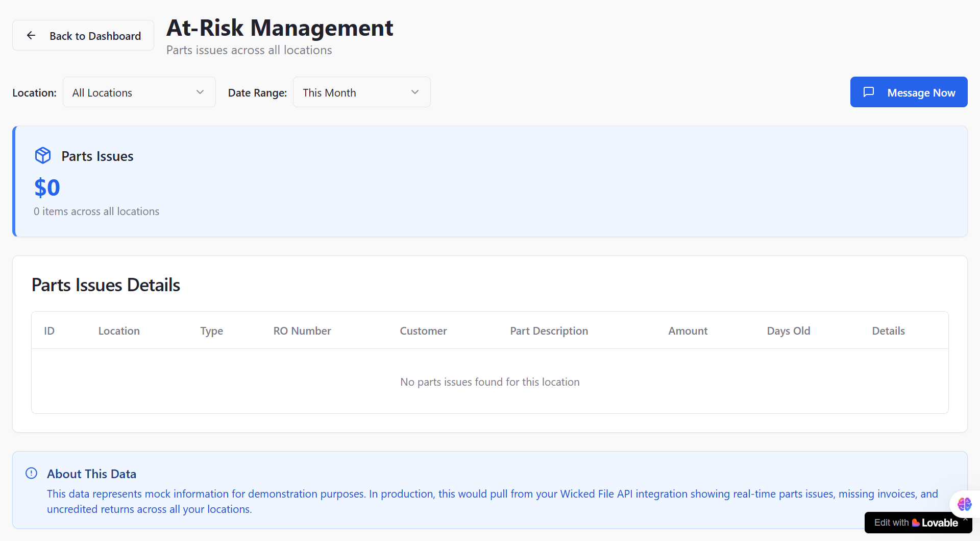Click the Parts Issues box icon
Image resolution: width=980 pixels, height=541 pixels.
click(43, 156)
